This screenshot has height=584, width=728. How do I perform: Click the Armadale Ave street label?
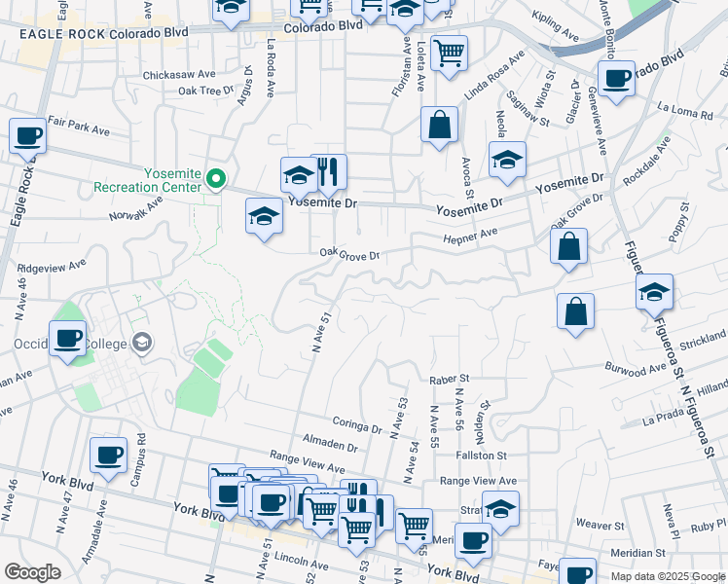(x=94, y=532)
